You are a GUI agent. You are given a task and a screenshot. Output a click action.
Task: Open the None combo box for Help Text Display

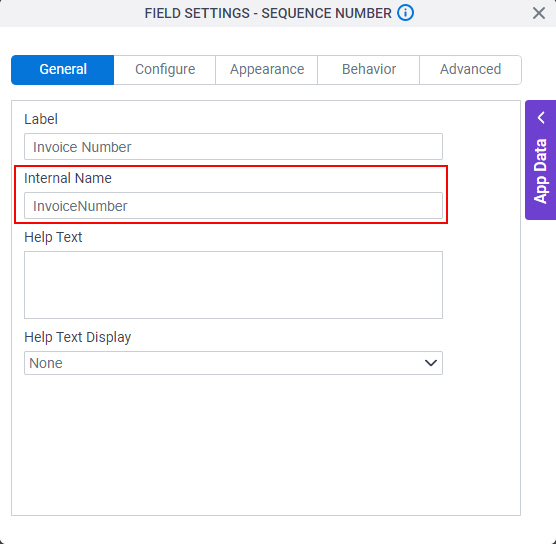[x=233, y=363]
